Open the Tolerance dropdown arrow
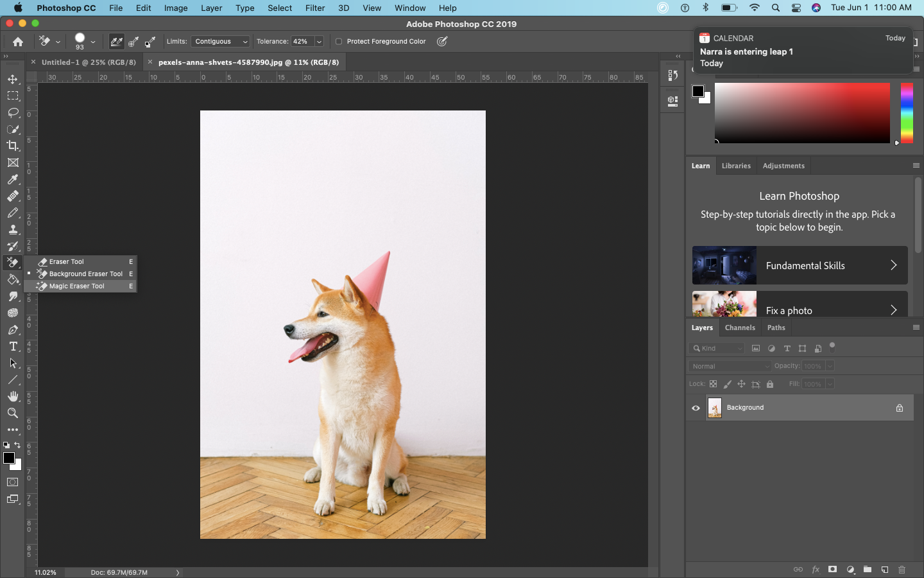The image size is (924, 578). pyautogui.click(x=319, y=41)
